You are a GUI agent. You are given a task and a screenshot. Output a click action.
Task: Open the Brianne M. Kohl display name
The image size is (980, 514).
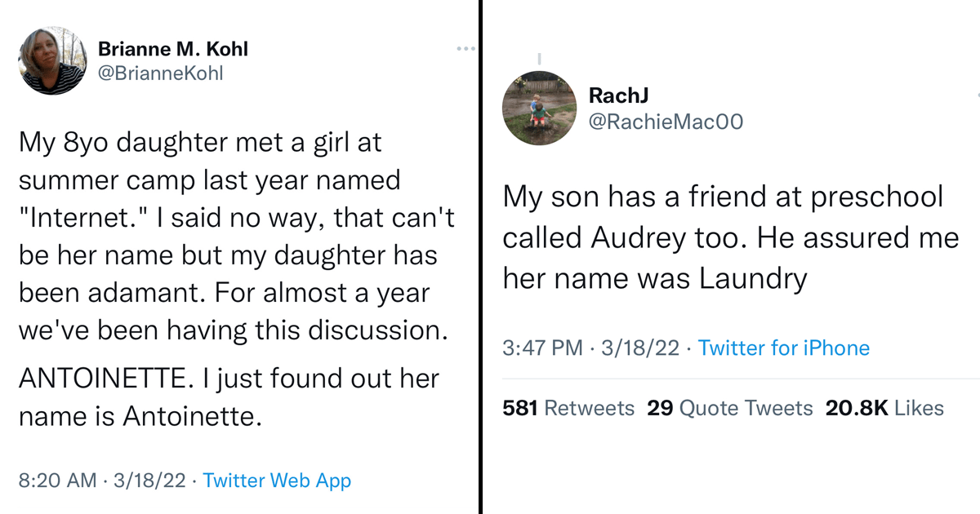172,49
